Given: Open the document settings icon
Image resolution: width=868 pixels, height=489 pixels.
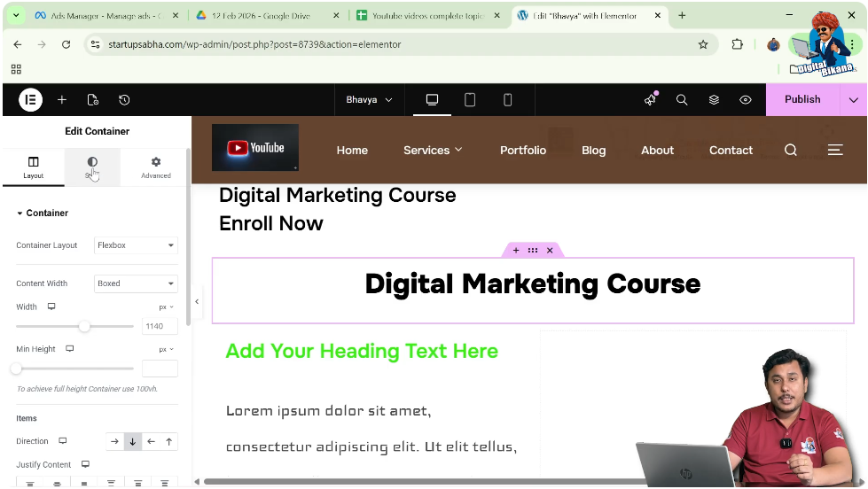Looking at the screenshot, I should pyautogui.click(x=93, y=100).
